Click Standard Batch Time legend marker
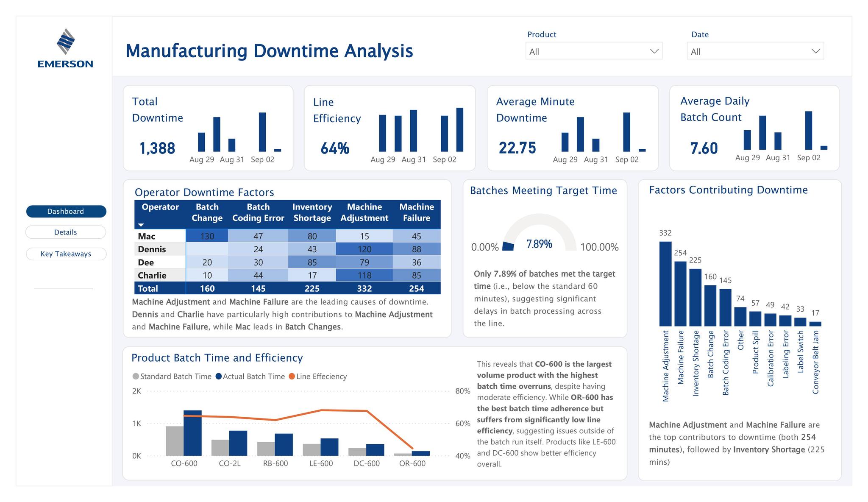868x502 pixels. coord(136,376)
